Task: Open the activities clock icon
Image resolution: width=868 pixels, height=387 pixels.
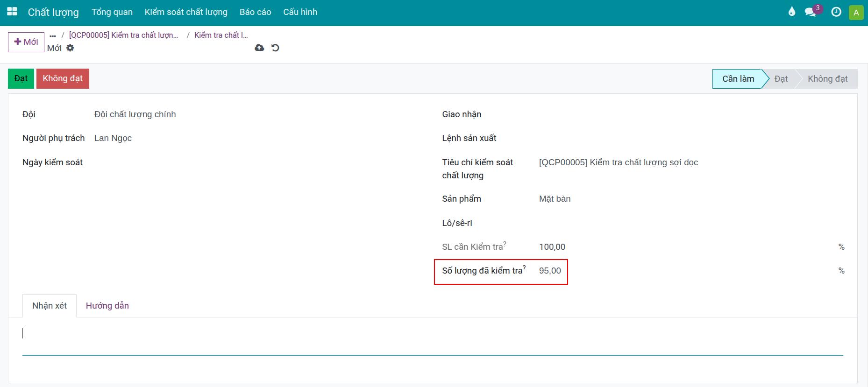Action: 836,12
